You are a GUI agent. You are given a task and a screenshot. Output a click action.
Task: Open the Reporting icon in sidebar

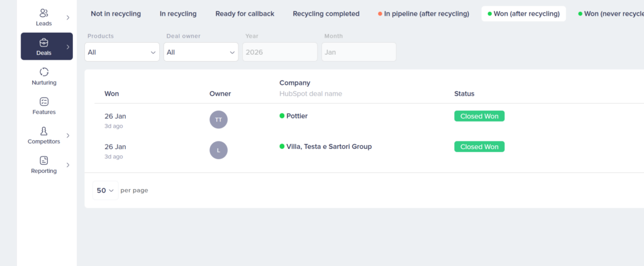click(43, 160)
